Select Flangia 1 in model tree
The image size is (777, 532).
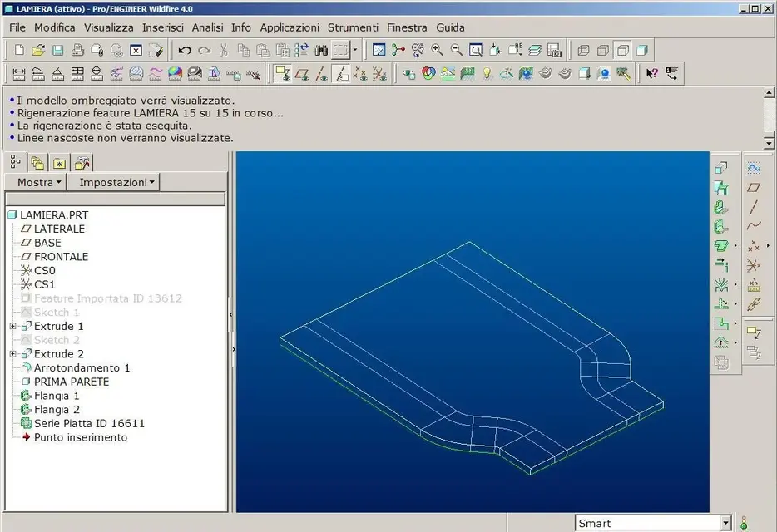click(x=57, y=396)
